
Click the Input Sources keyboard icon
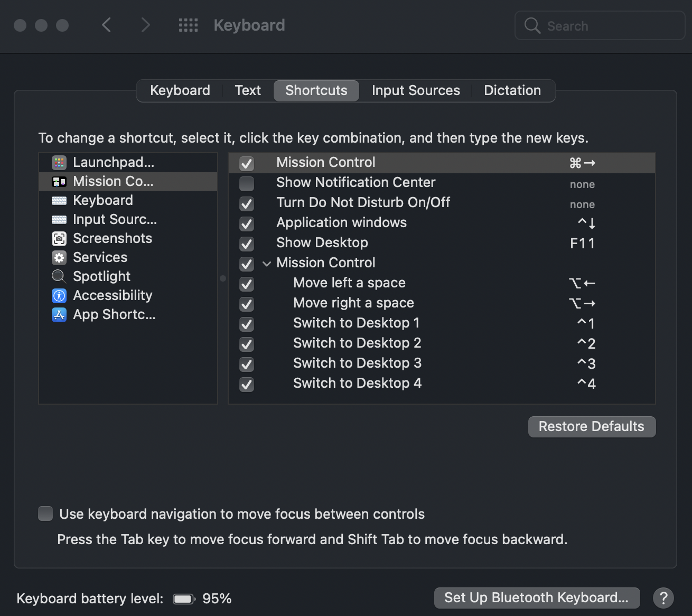coord(59,220)
